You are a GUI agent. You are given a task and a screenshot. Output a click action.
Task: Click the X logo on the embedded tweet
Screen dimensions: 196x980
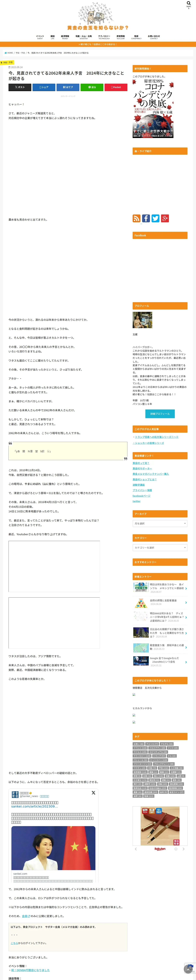coord(93,793)
